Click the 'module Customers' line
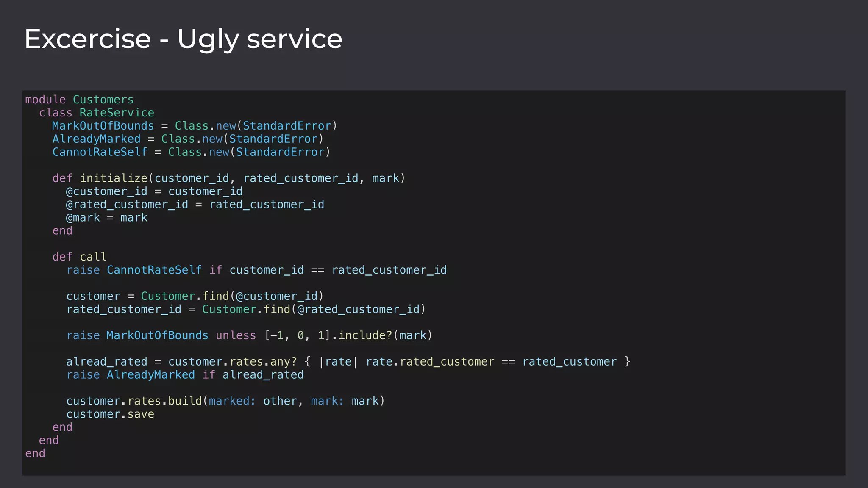Viewport: 868px width, 488px height. 79,100
